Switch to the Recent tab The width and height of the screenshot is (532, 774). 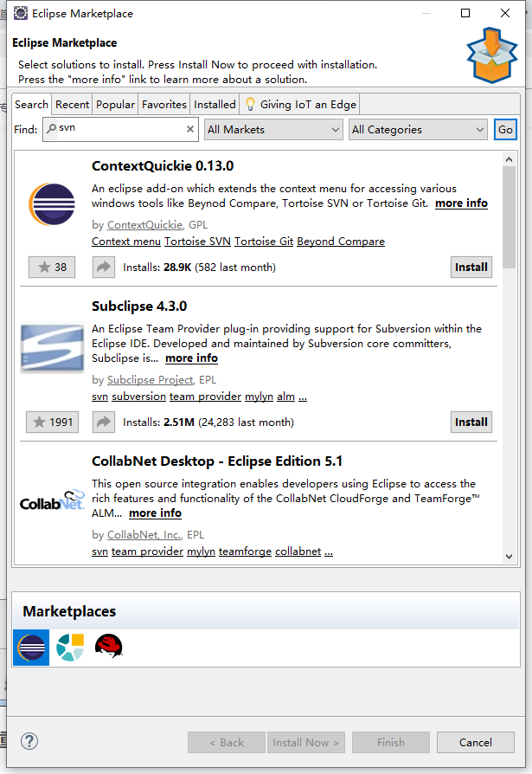pyautogui.click(x=72, y=105)
